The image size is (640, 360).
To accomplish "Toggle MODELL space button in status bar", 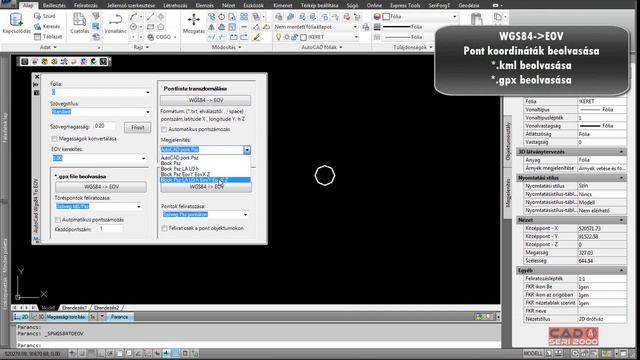I will pyautogui.click(x=533, y=353).
